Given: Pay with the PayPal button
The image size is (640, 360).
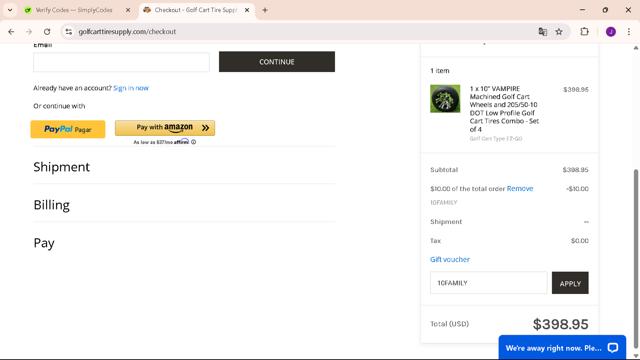Looking at the screenshot, I should tap(68, 129).
